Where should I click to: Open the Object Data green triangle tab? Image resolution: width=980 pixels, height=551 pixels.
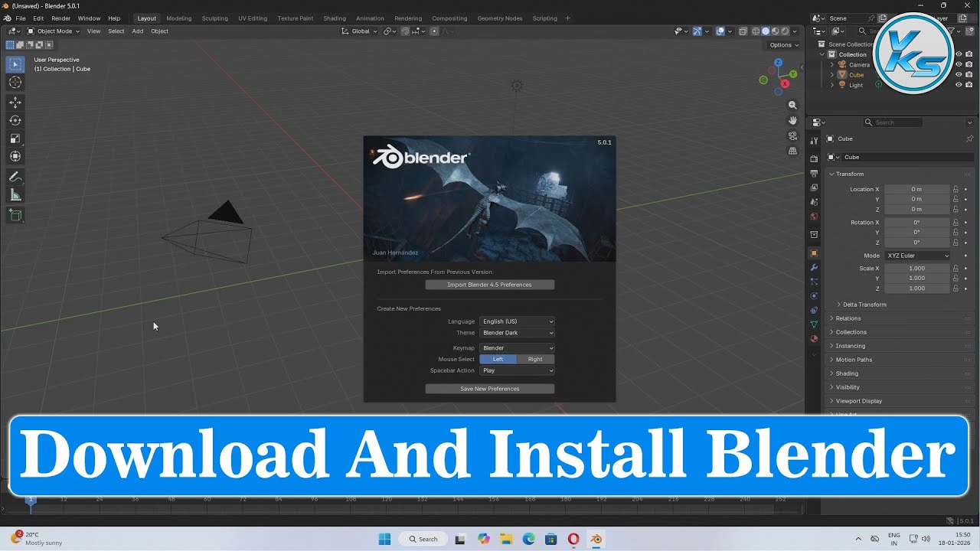(x=814, y=324)
